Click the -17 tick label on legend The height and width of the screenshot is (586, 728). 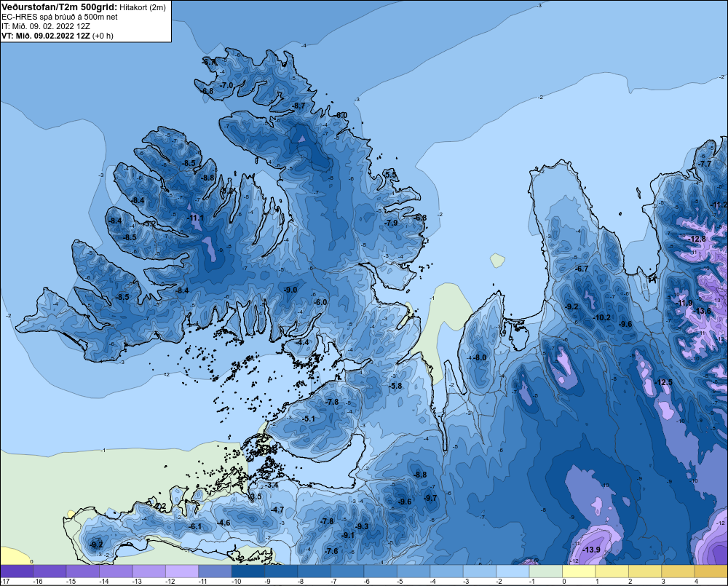pyautogui.click(x=5, y=582)
